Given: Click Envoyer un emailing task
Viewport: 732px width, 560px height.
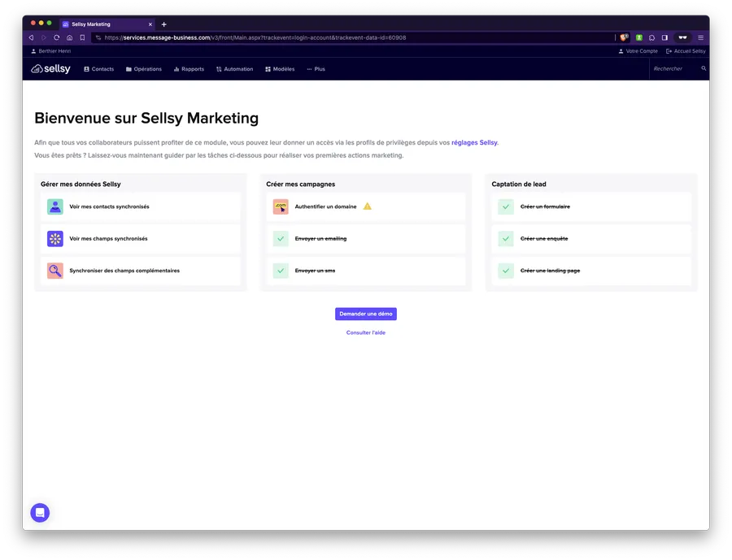Looking at the screenshot, I should pos(366,238).
